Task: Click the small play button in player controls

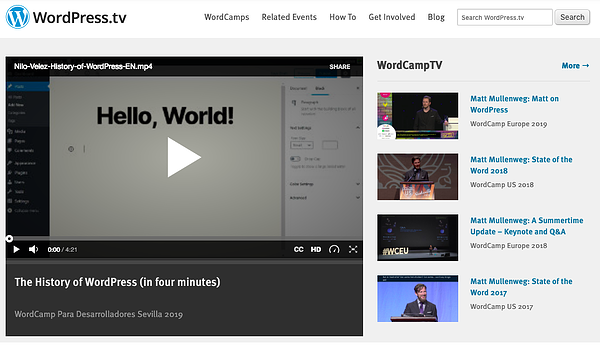Action: pyautogui.click(x=16, y=249)
